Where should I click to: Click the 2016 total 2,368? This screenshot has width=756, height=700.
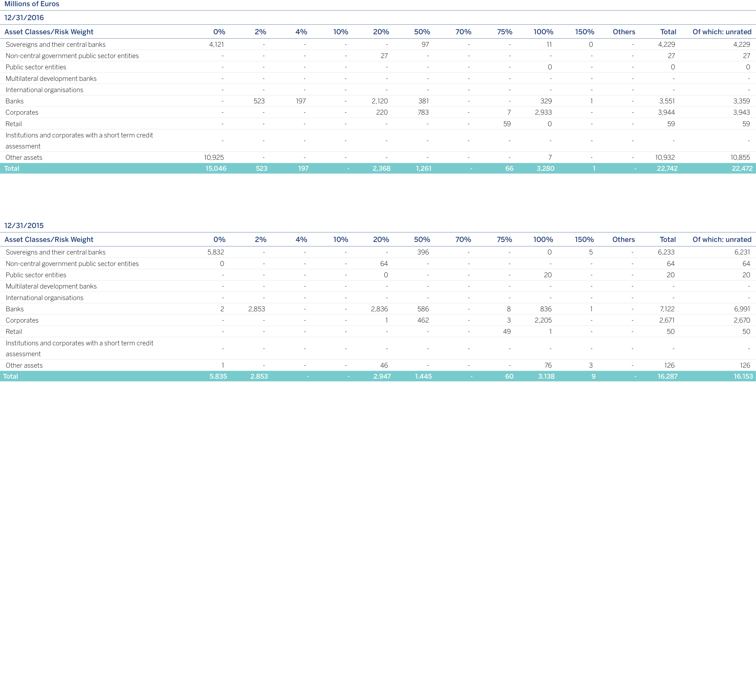382,169
